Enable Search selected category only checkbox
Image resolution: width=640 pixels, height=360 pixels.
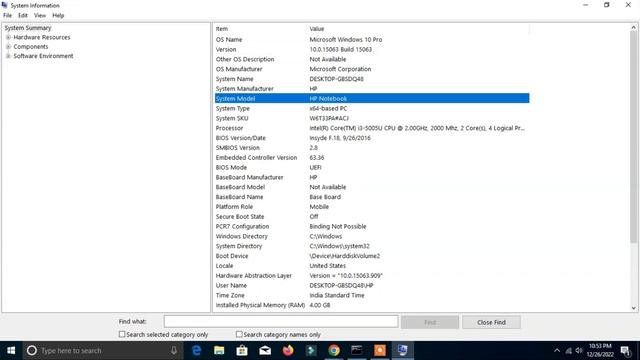click(122, 334)
